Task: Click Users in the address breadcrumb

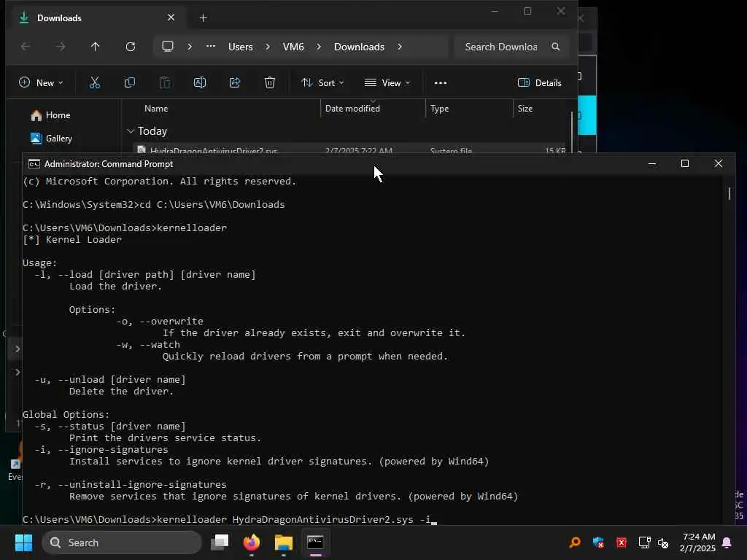Action: 241,47
